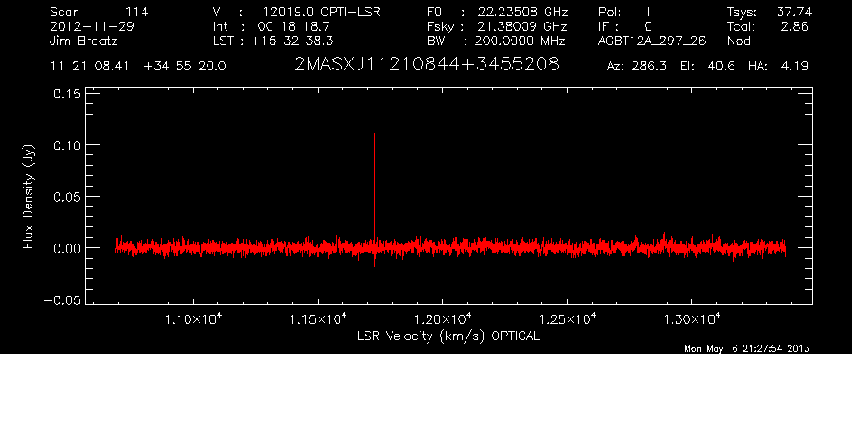
Task: Select the coordinates 11 21 08.41 +34 55 20.0
Action: click(x=138, y=67)
